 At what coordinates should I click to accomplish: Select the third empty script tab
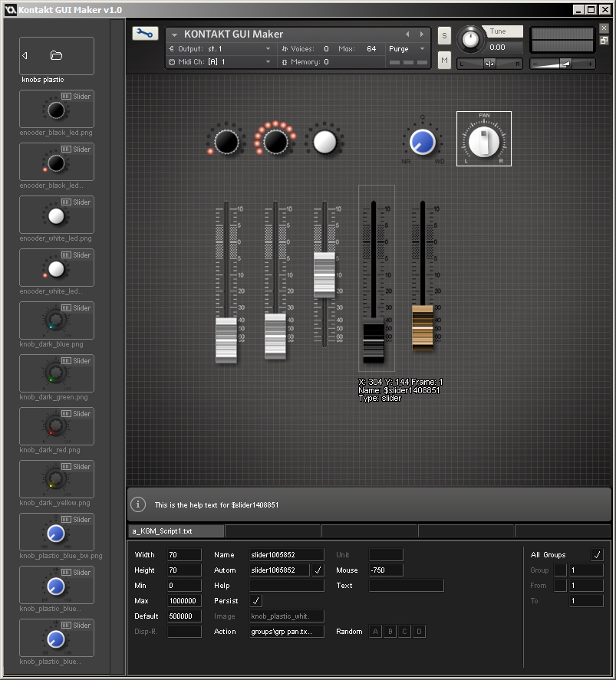click(370, 531)
